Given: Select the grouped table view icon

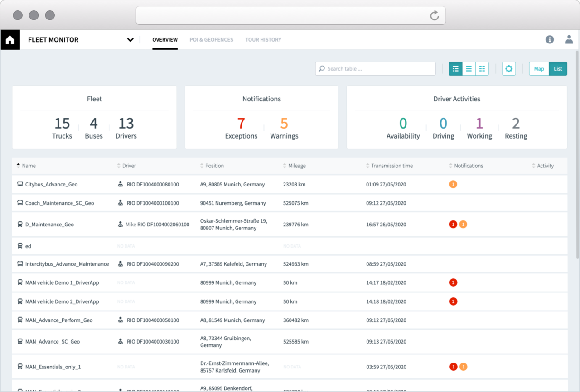Looking at the screenshot, I should coord(455,69).
